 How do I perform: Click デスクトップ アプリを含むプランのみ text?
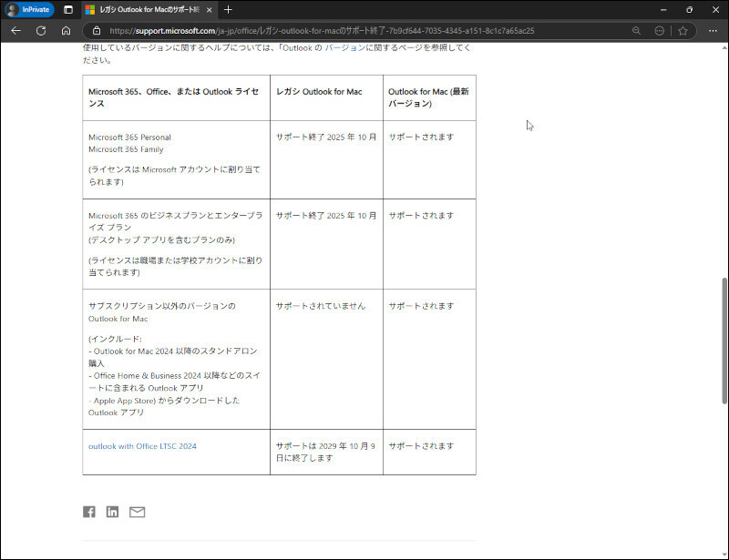(162, 239)
